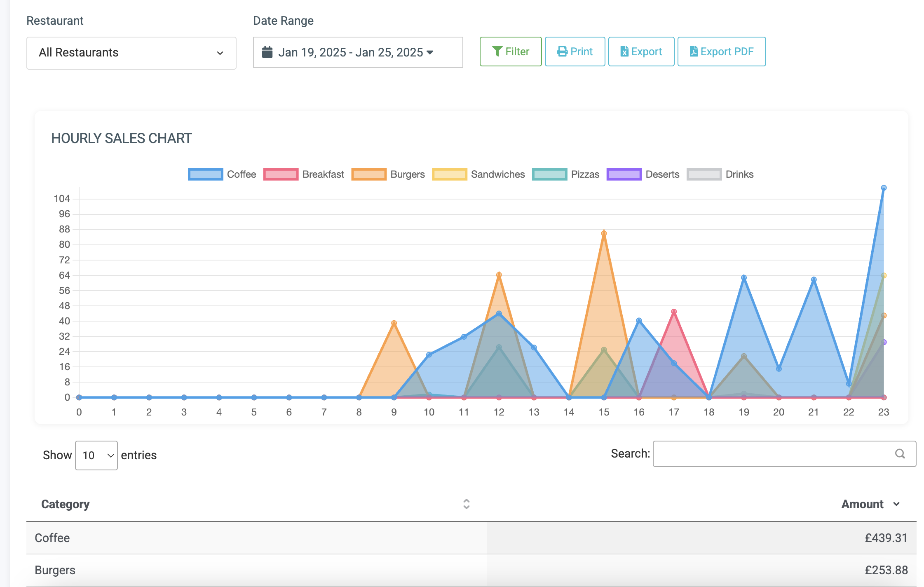Toggle Breakfast series in chart legend
The height and width of the screenshot is (587, 924).
tap(303, 174)
